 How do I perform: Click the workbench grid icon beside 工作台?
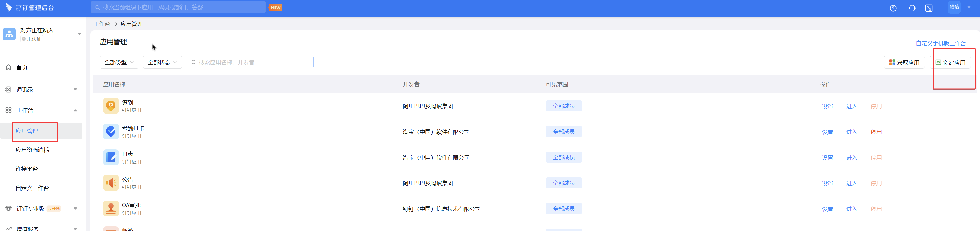pyautogui.click(x=8, y=110)
